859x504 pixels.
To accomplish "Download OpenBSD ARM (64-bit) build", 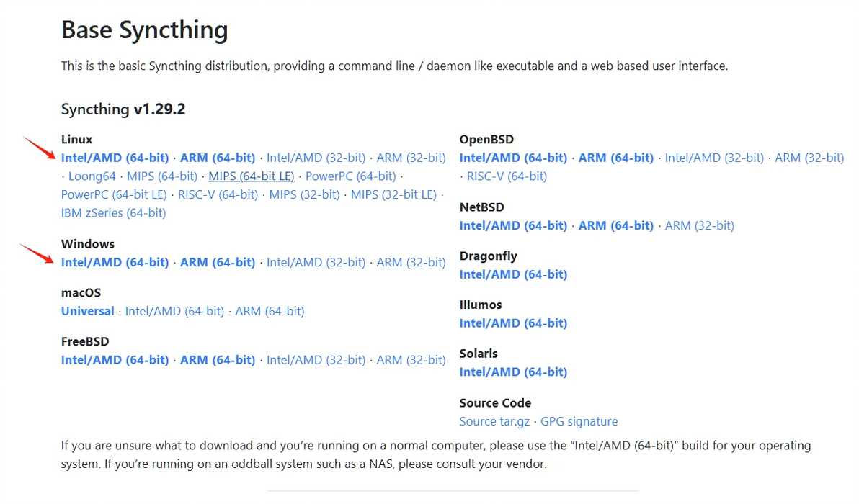I will click(x=616, y=158).
